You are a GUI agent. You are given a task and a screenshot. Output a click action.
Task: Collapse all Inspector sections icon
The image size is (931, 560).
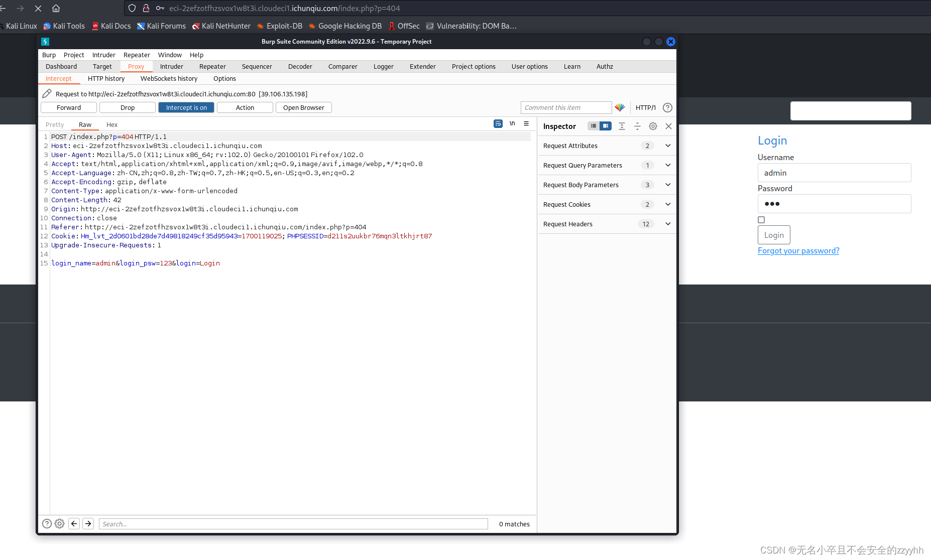[637, 126]
